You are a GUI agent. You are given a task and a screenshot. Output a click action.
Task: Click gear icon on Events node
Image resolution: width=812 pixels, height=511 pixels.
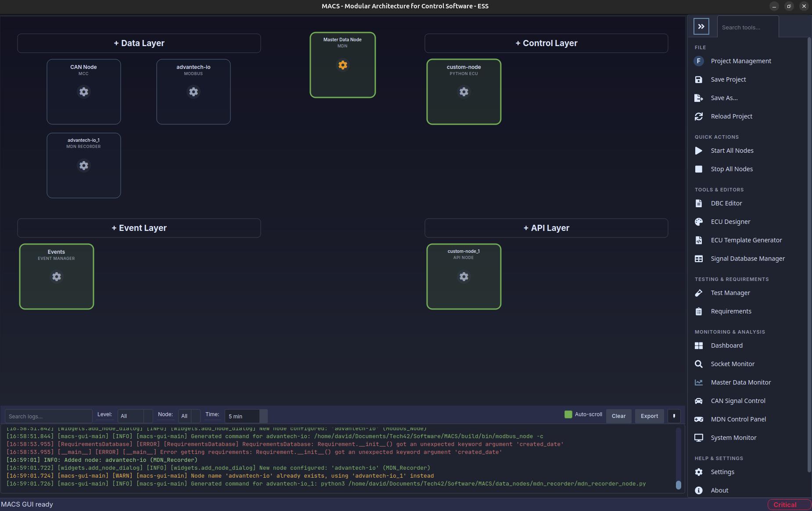click(56, 277)
